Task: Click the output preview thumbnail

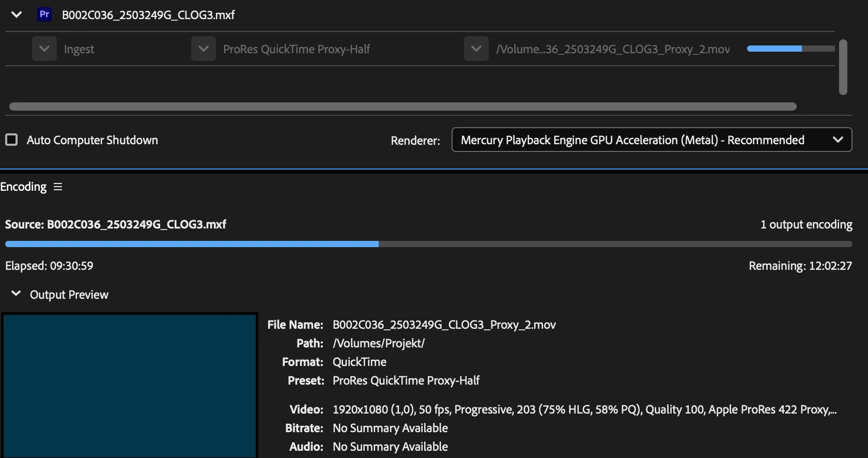Action: click(x=129, y=386)
